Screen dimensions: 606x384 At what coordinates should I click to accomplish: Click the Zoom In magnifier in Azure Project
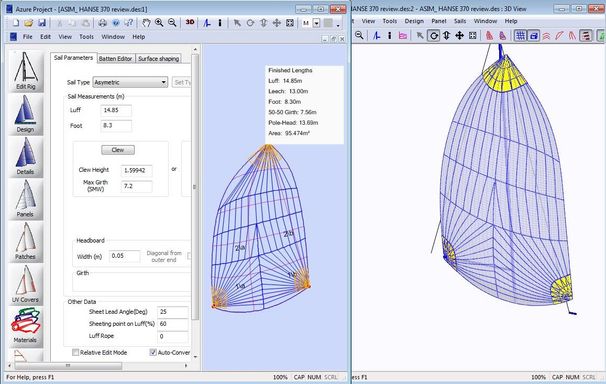tap(159, 23)
